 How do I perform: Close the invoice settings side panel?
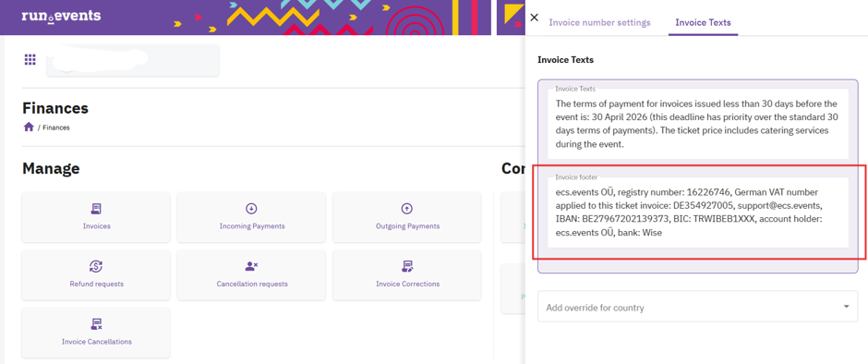pos(535,18)
